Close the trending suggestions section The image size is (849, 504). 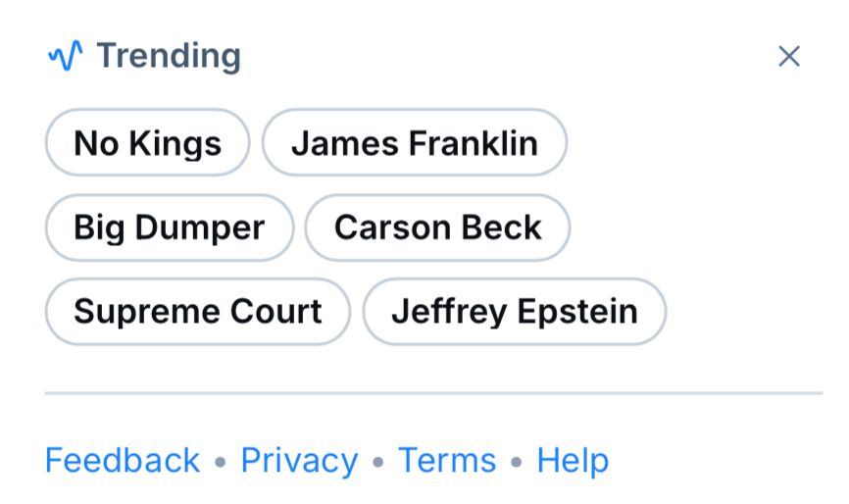pos(788,57)
